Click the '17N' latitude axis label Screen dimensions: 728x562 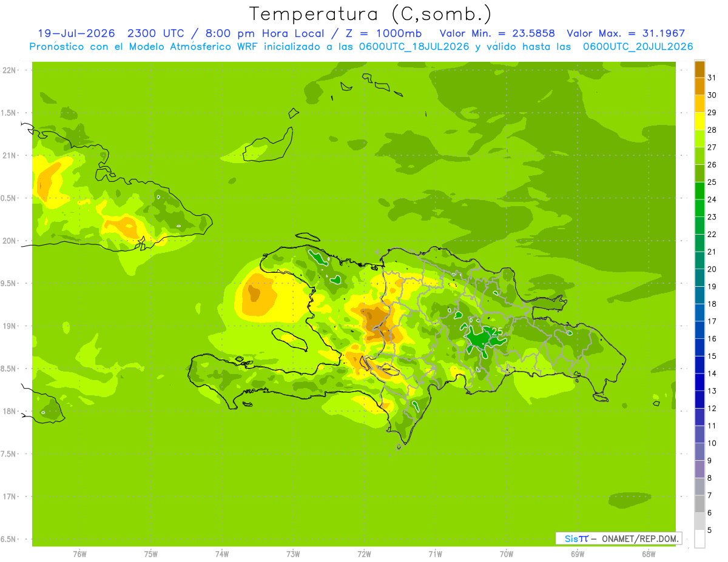pyautogui.click(x=10, y=497)
